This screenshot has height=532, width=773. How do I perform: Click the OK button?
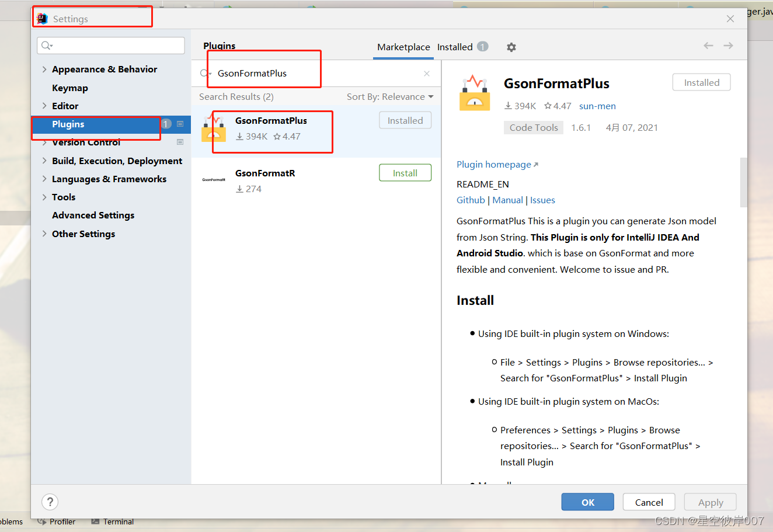(588, 502)
